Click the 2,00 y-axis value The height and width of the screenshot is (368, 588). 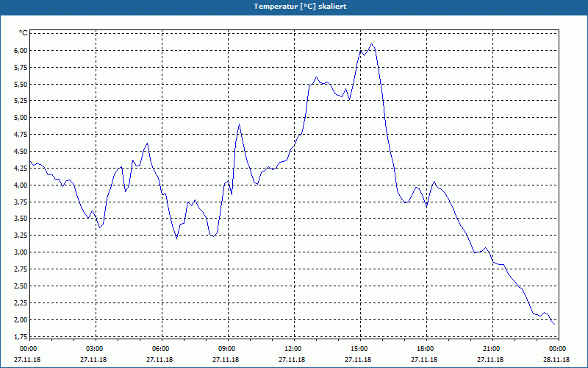(21, 320)
